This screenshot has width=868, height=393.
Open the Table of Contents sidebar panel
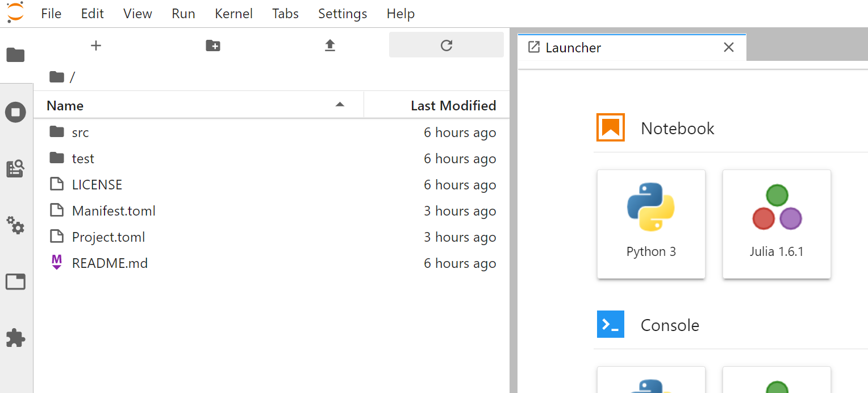click(15, 169)
